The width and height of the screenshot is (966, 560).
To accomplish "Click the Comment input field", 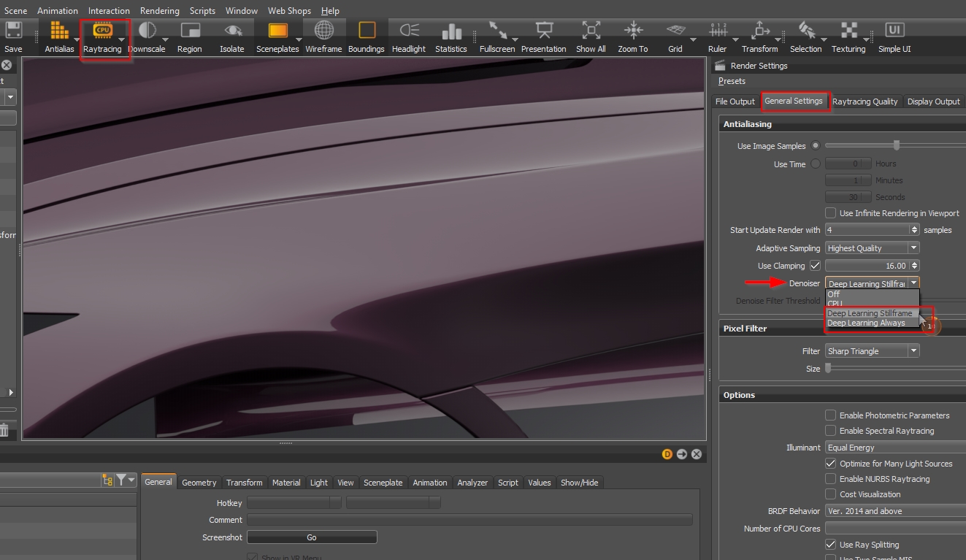I will tap(469, 520).
